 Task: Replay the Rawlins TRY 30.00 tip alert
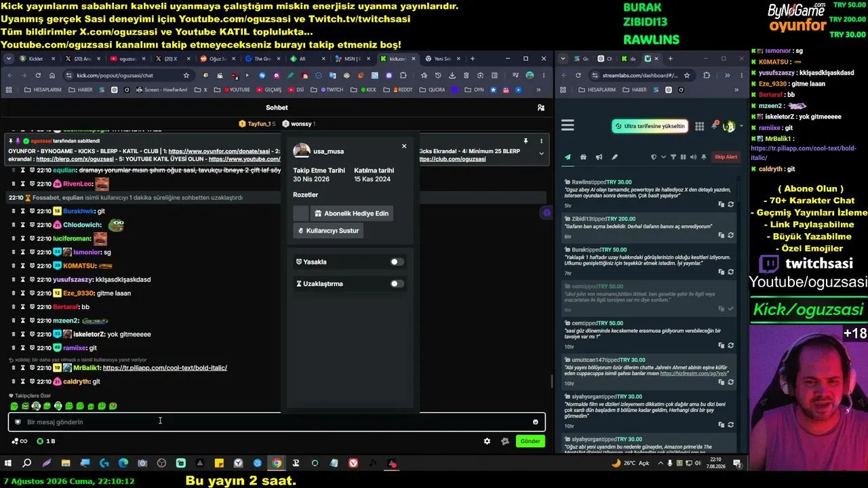(x=730, y=204)
